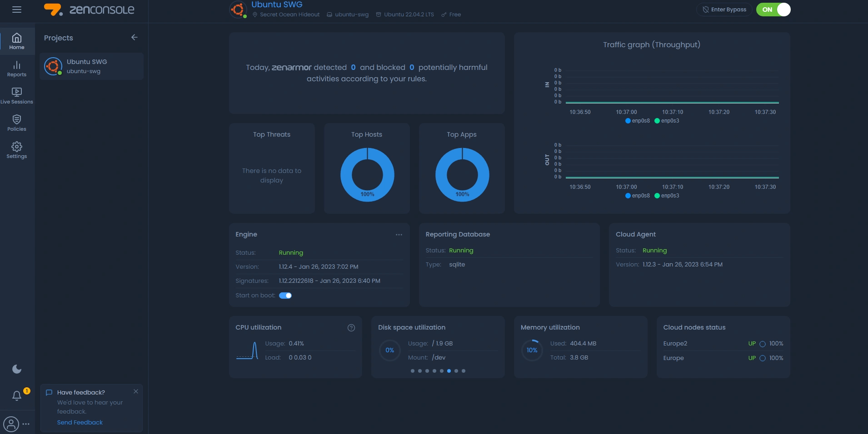Click Engine signatures version text
The height and width of the screenshot is (434, 868).
329,281
